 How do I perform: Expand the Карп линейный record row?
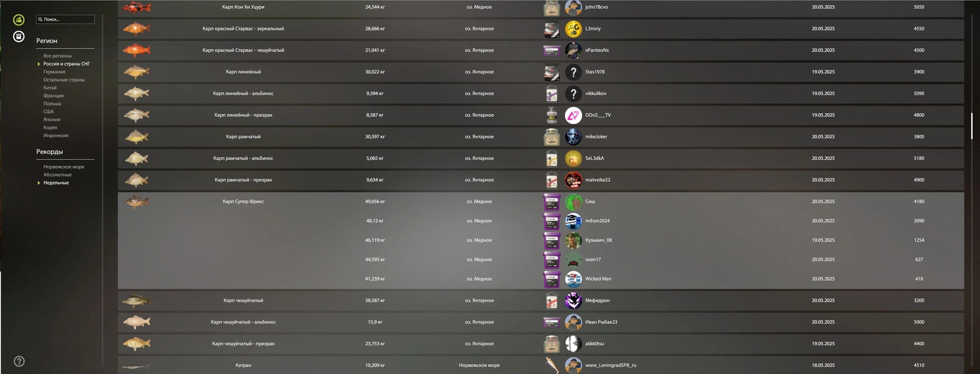541,72
